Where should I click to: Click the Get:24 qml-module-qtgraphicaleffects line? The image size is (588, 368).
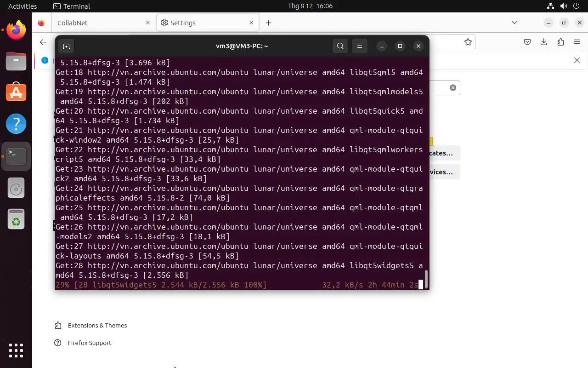click(x=239, y=193)
